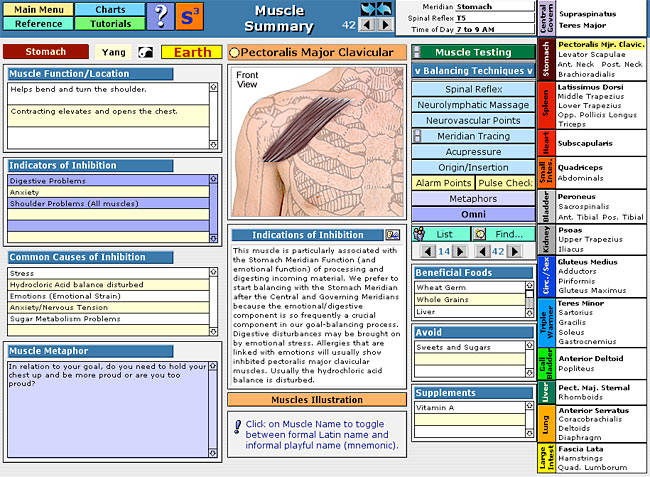The image size is (650, 477).
Task: Click the orange S3 logo icon
Action: (189, 16)
